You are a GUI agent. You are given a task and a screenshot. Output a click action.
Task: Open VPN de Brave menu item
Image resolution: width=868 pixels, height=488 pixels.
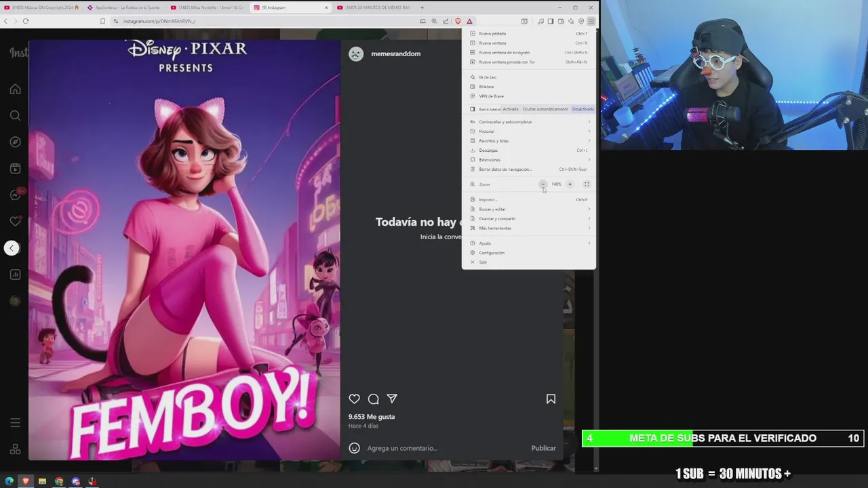click(529, 96)
